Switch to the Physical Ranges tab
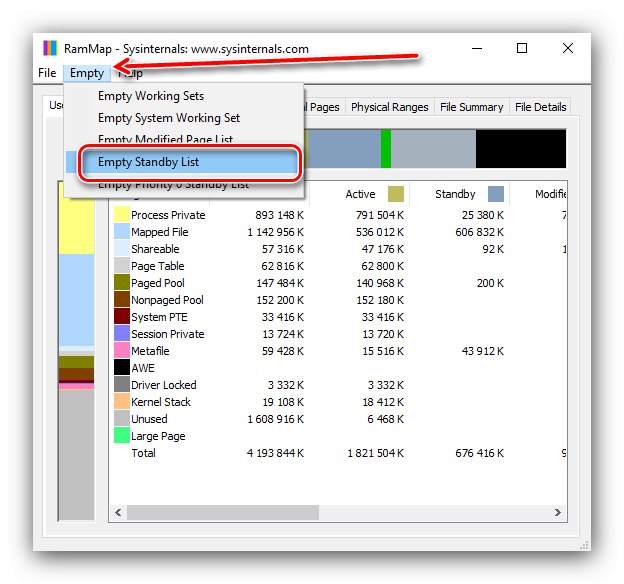This screenshot has height=584, width=624. (390, 107)
